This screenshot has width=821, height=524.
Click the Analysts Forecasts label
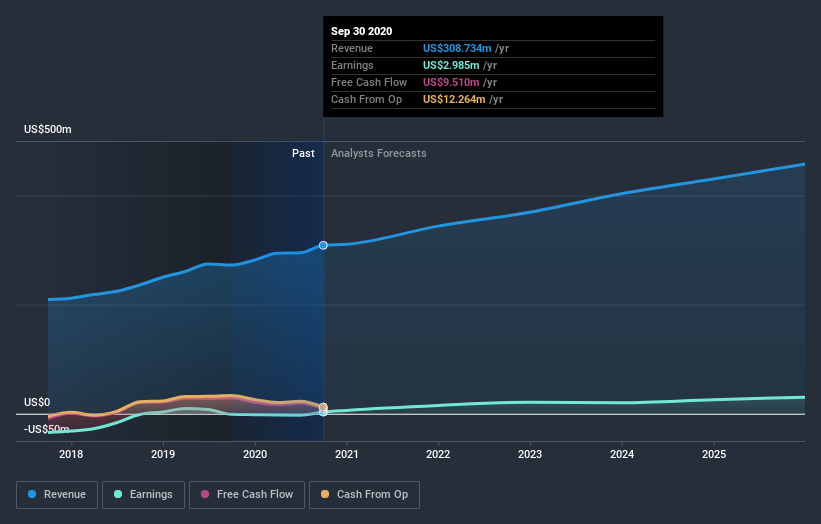(379, 153)
